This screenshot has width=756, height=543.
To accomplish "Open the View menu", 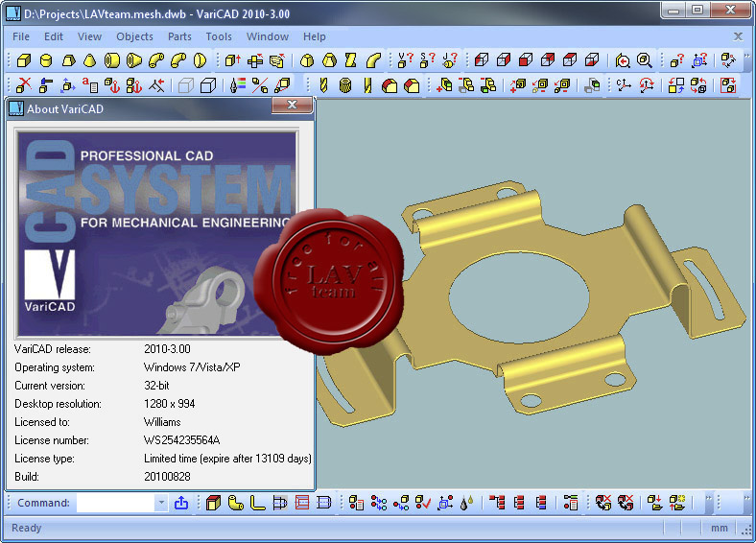I will 89,36.
